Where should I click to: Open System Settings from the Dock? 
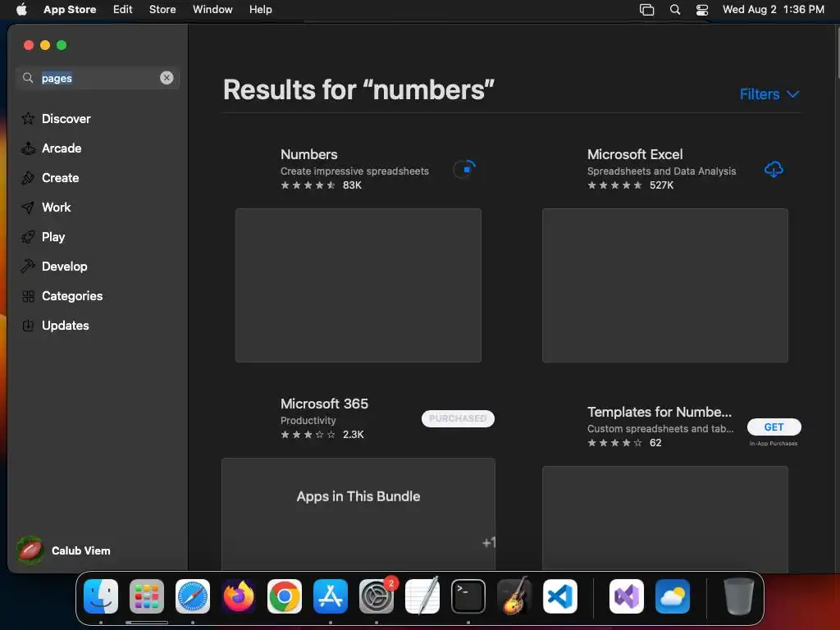pyautogui.click(x=377, y=596)
